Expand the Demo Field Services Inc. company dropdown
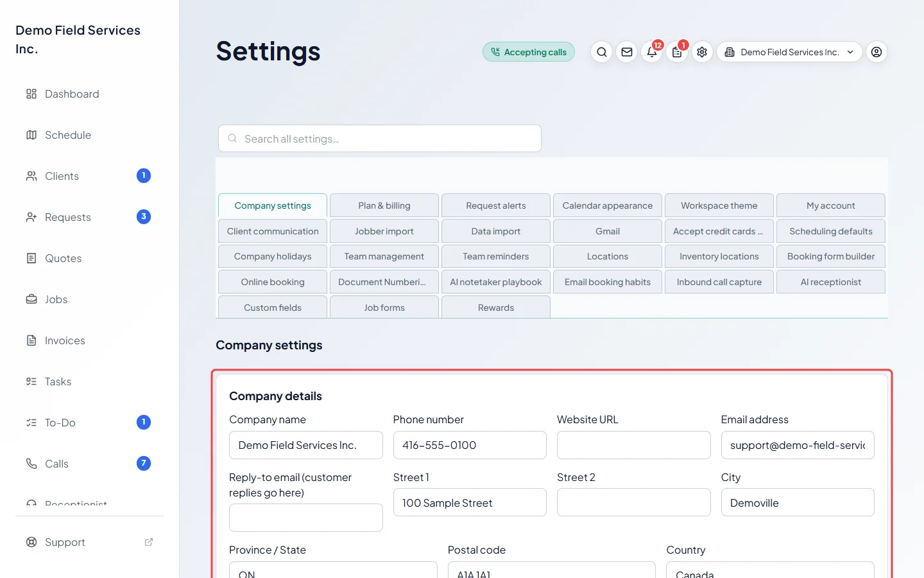The width and height of the screenshot is (924, 578). (x=789, y=52)
